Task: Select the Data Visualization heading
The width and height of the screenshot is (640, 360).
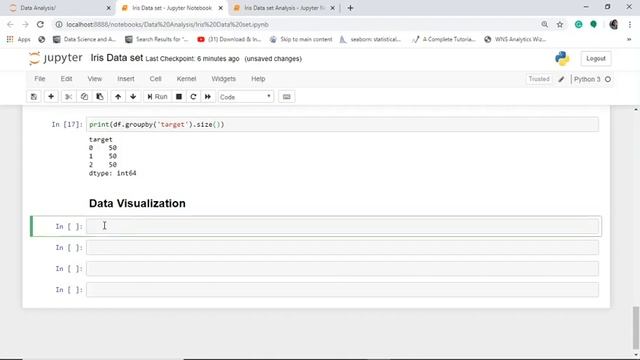Action: point(137,203)
